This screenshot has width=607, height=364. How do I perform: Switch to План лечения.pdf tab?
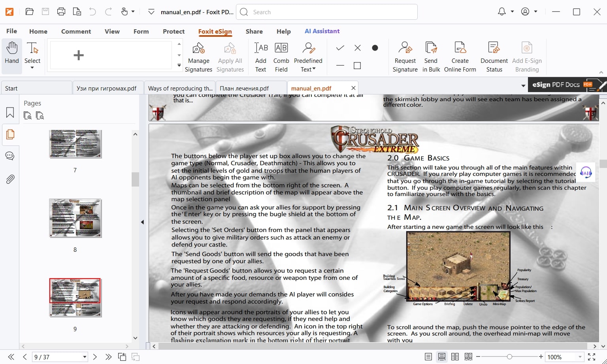251,88
